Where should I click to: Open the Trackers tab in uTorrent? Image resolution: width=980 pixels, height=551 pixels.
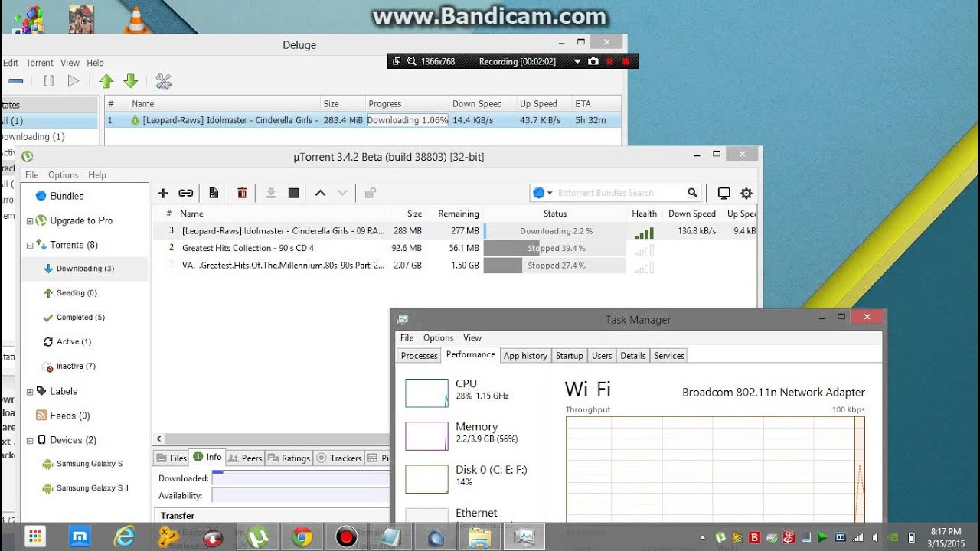pos(338,458)
